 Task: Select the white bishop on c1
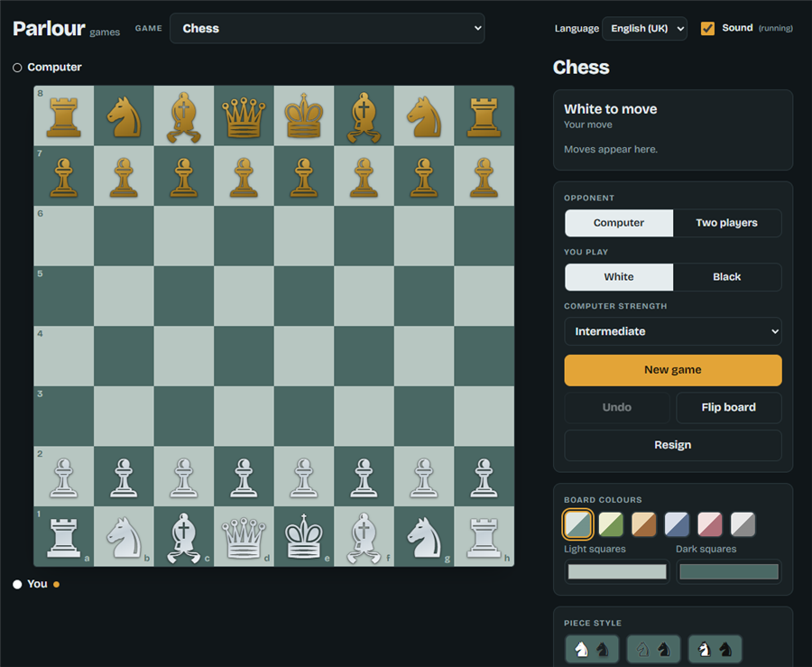[x=184, y=536]
